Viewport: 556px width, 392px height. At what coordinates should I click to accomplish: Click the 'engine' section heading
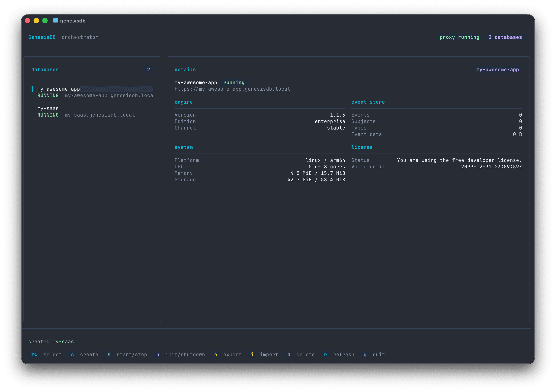(x=183, y=102)
